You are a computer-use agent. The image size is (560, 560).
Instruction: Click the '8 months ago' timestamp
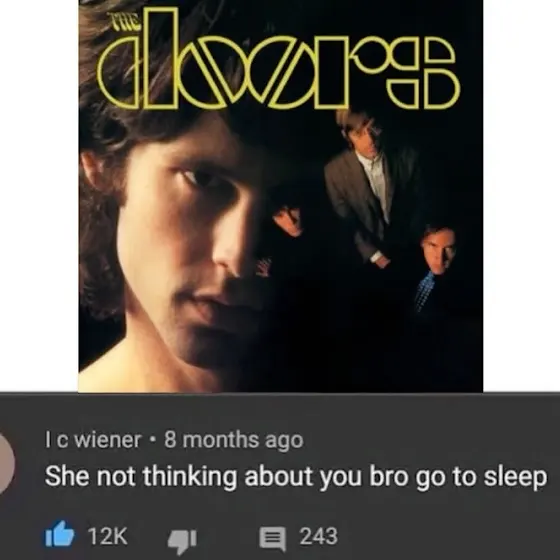[234, 440]
